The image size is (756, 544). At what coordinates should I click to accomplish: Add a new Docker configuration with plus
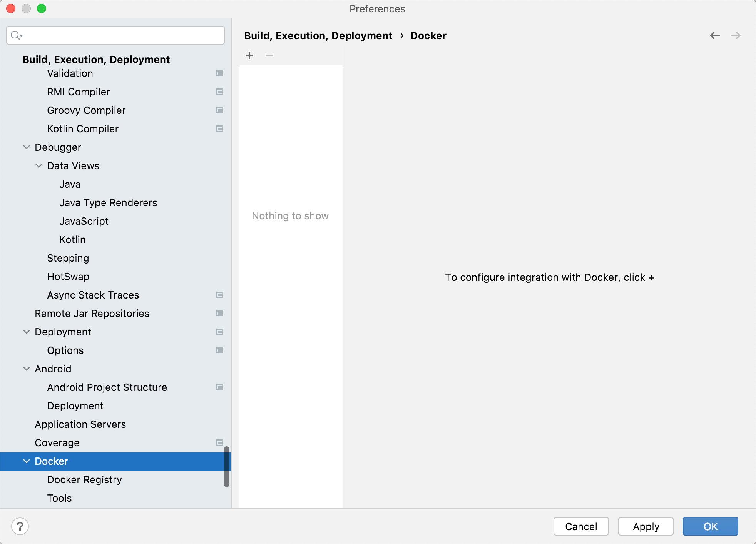click(249, 55)
